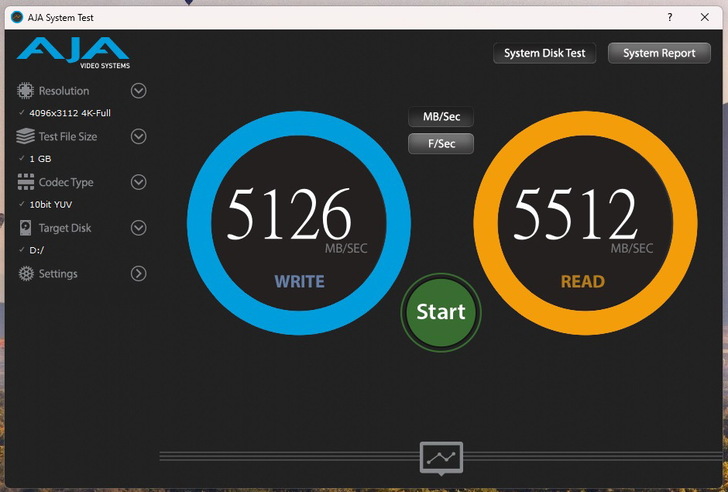Select the System Disk Test tab

click(545, 53)
